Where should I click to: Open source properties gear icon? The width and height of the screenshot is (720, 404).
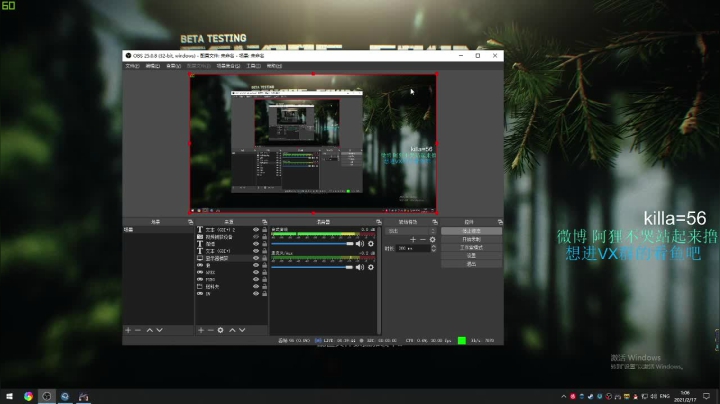pyautogui.click(x=220, y=330)
